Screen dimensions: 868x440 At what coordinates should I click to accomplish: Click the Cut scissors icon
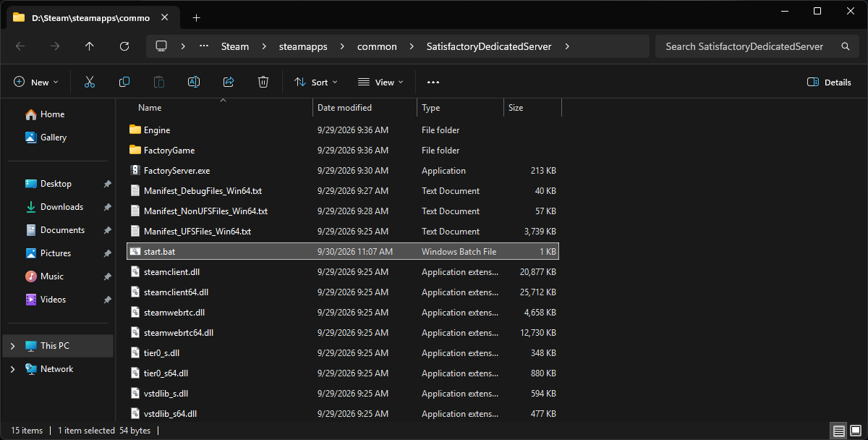click(x=90, y=82)
